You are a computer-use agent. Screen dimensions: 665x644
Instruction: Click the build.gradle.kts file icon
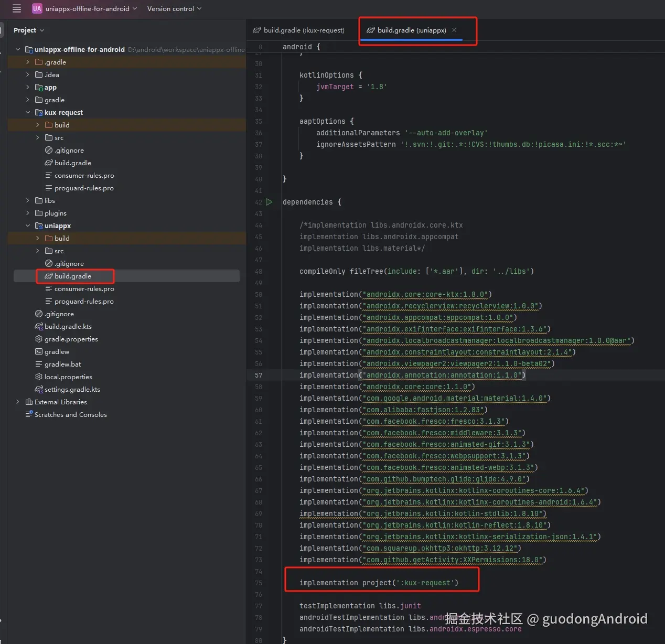point(39,326)
